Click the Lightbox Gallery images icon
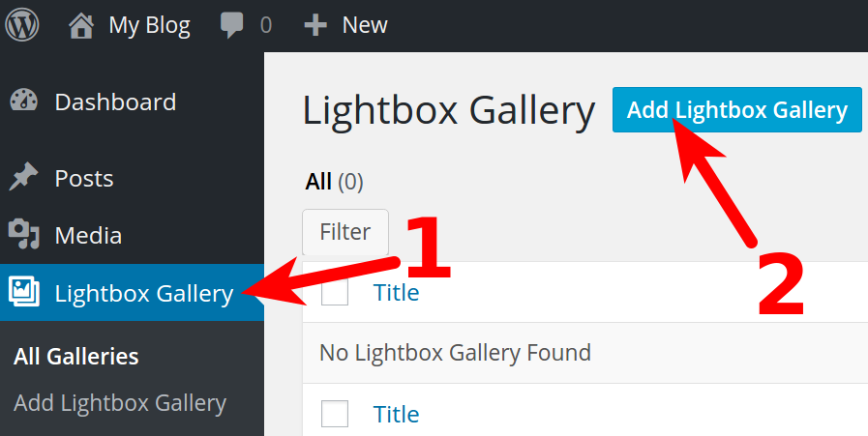The image size is (868, 436). [x=23, y=292]
